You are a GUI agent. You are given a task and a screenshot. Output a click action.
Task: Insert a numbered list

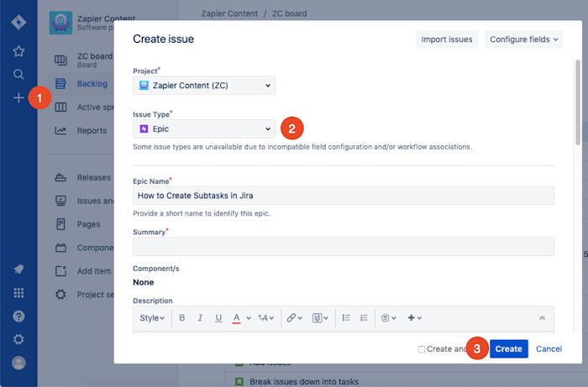pyautogui.click(x=364, y=317)
